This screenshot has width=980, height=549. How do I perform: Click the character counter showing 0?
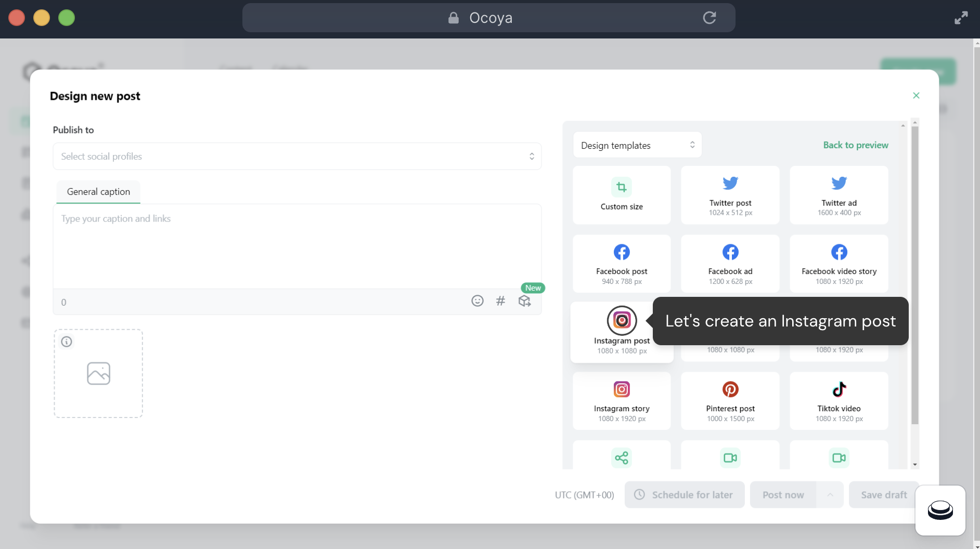pyautogui.click(x=63, y=302)
